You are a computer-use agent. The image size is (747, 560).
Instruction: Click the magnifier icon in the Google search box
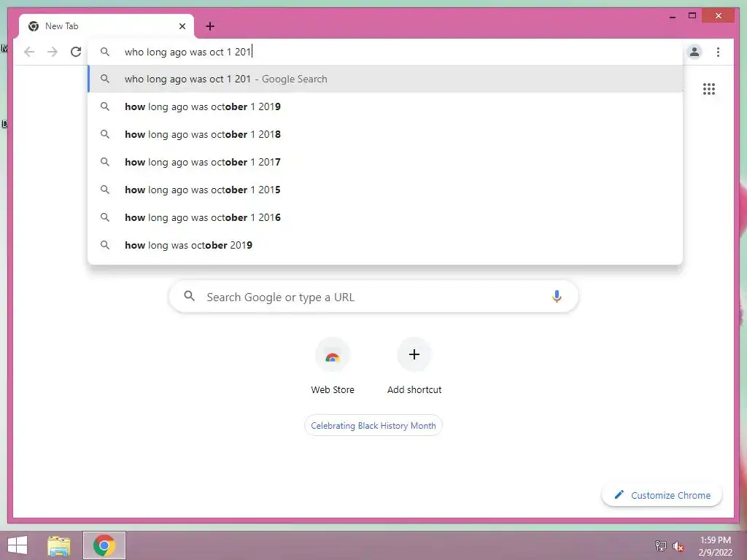point(189,296)
